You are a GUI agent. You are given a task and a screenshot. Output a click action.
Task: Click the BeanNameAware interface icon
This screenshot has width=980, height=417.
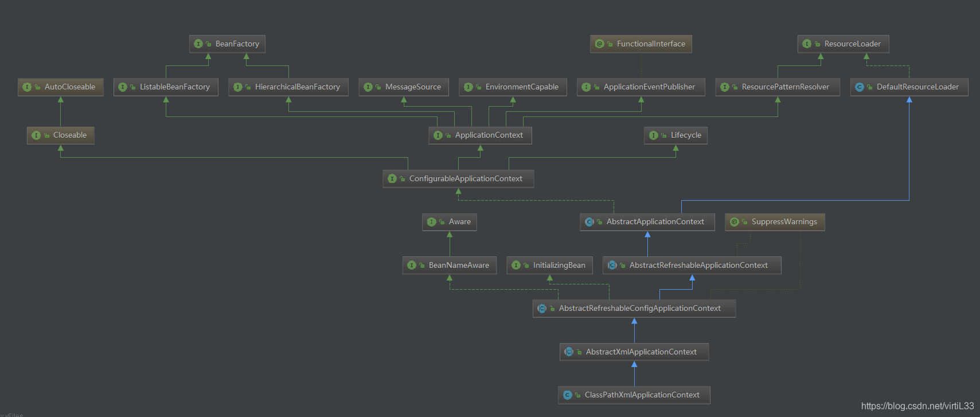point(412,265)
